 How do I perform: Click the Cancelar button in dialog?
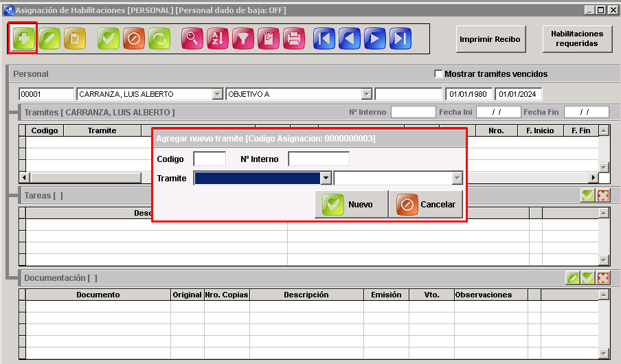pos(426,205)
